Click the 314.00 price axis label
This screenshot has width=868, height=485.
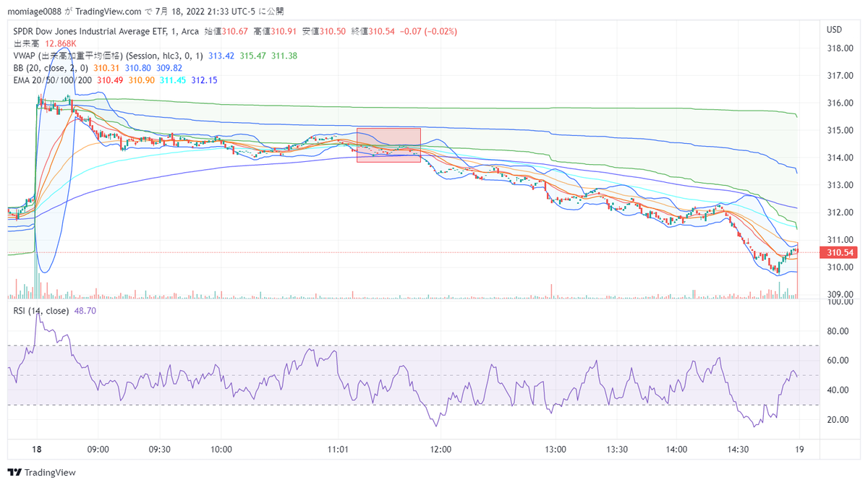[x=838, y=158]
